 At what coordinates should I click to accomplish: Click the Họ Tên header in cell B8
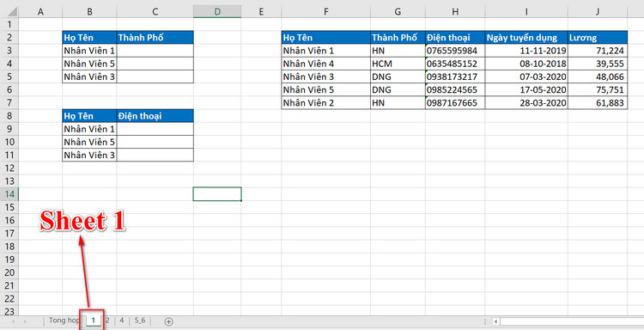pyautogui.click(x=89, y=116)
